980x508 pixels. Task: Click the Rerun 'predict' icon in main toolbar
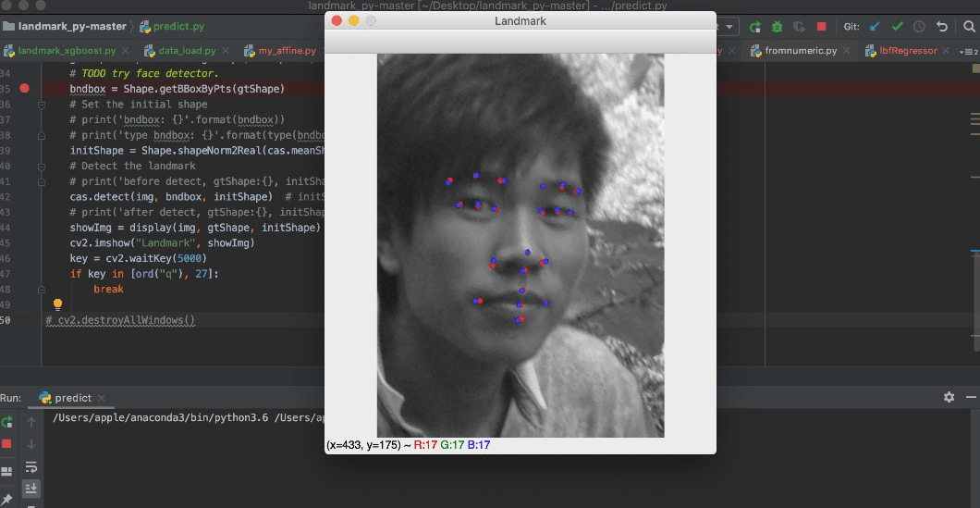point(755,27)
